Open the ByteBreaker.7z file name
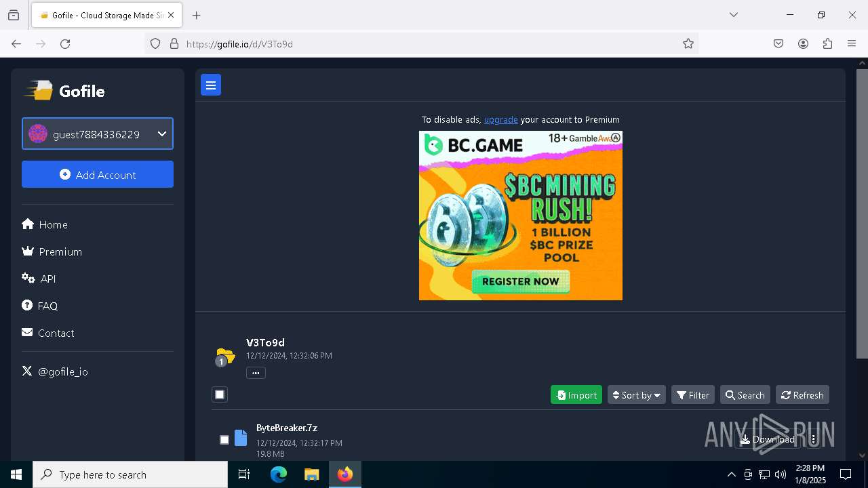Viewport: 868px width, 488px height. point(287,428)
